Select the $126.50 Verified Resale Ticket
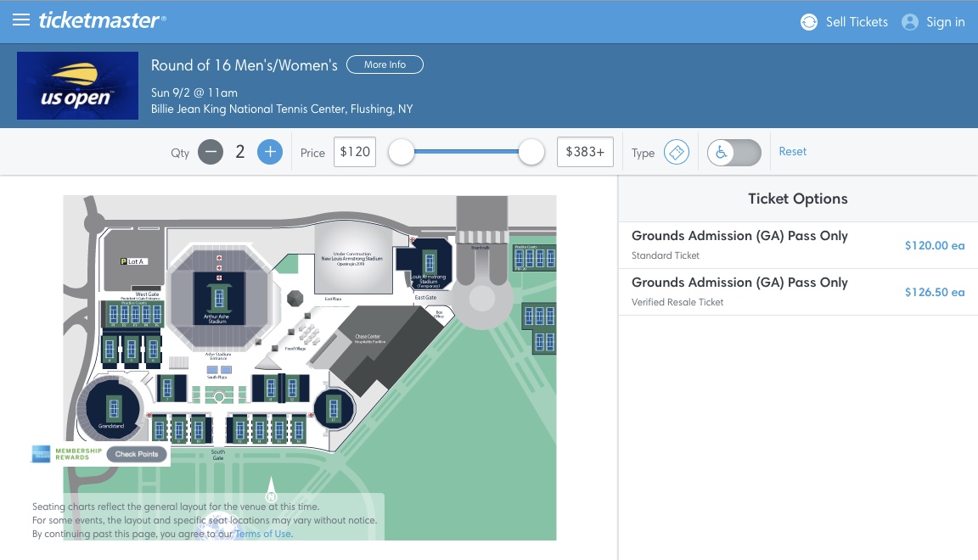This screenshot has height=560, width=978. [797, 291]
